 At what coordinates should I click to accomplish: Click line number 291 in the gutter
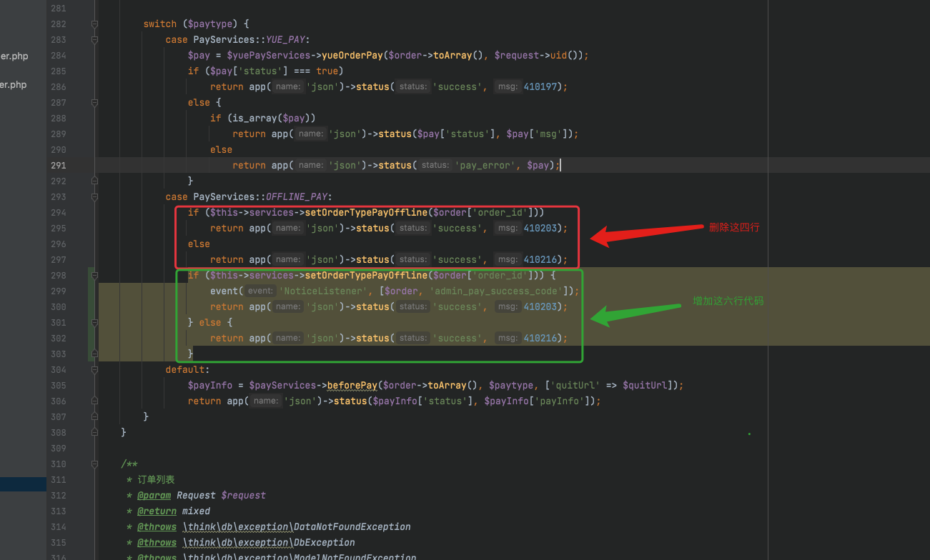pyautogui.click(x=58, y=166)
